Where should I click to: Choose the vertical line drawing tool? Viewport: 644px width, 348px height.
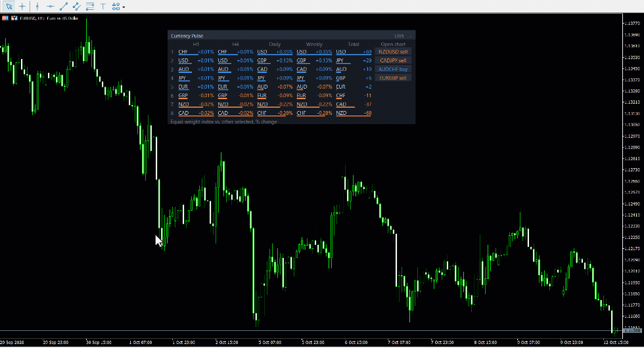pos(37,6)
